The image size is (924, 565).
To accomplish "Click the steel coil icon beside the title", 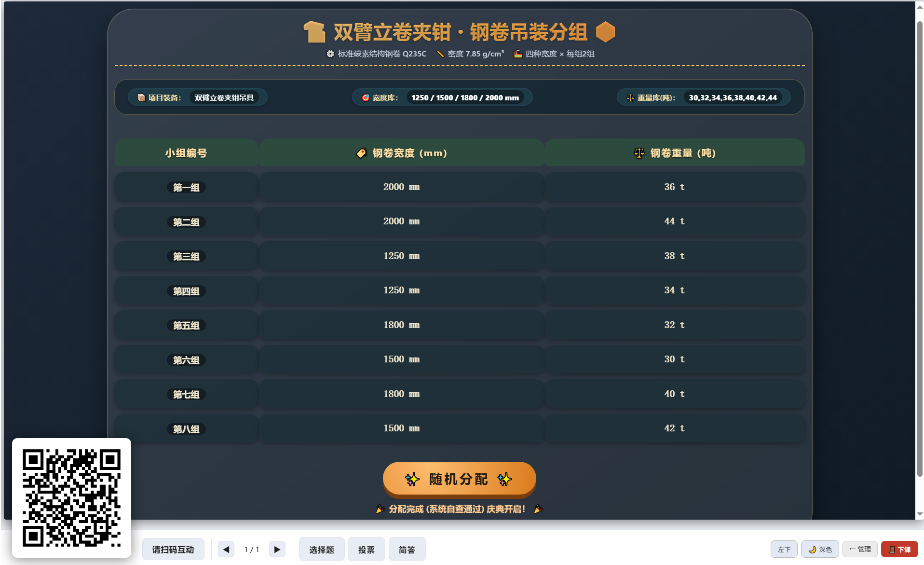I will 314,32.
